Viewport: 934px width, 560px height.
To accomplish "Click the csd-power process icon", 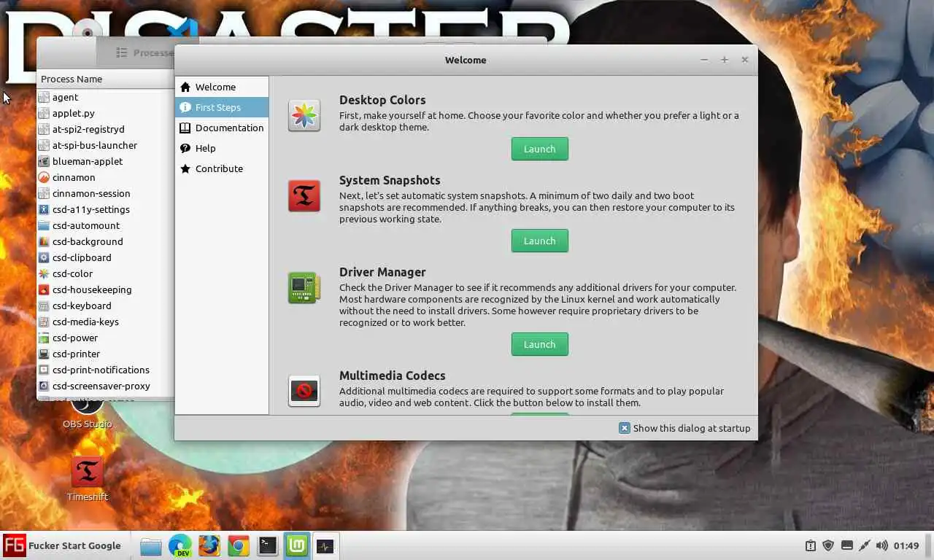I will click(44, 338).
